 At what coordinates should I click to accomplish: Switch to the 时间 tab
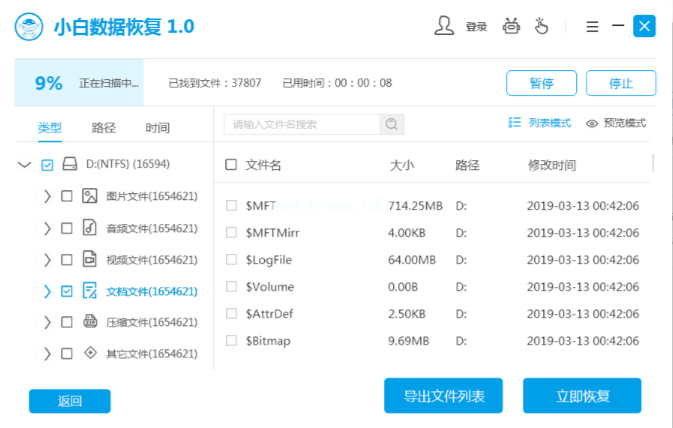[157, 128]
